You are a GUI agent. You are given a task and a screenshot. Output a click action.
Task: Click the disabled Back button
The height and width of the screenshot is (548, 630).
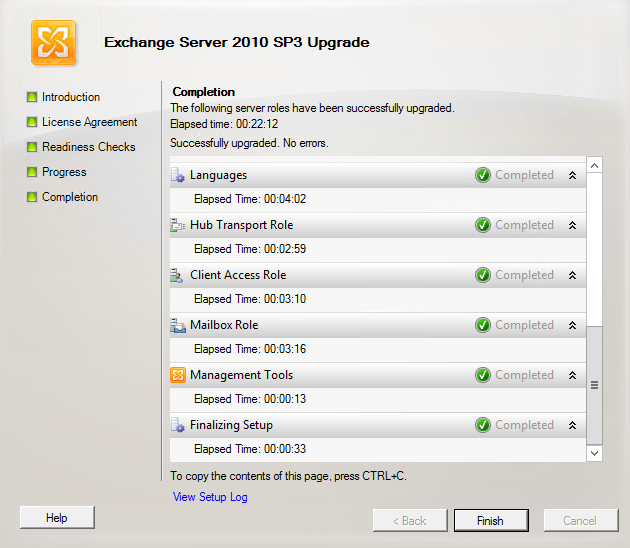[410, 521]
